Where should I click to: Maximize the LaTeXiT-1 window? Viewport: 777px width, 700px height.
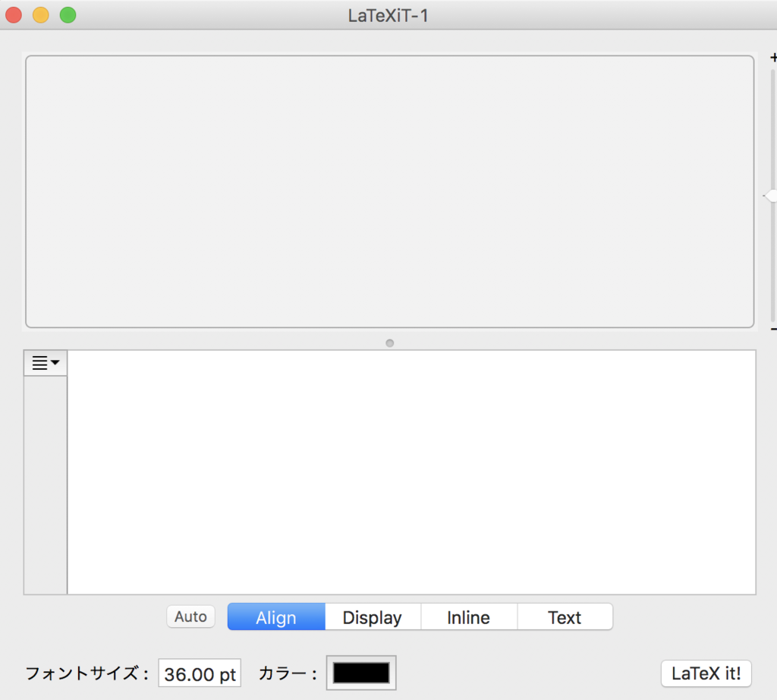(x=68, y=15)
